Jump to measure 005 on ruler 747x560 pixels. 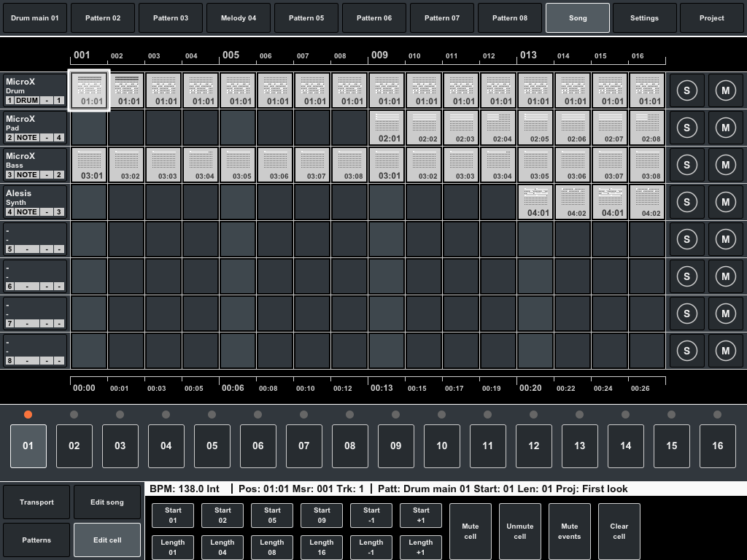231,55
